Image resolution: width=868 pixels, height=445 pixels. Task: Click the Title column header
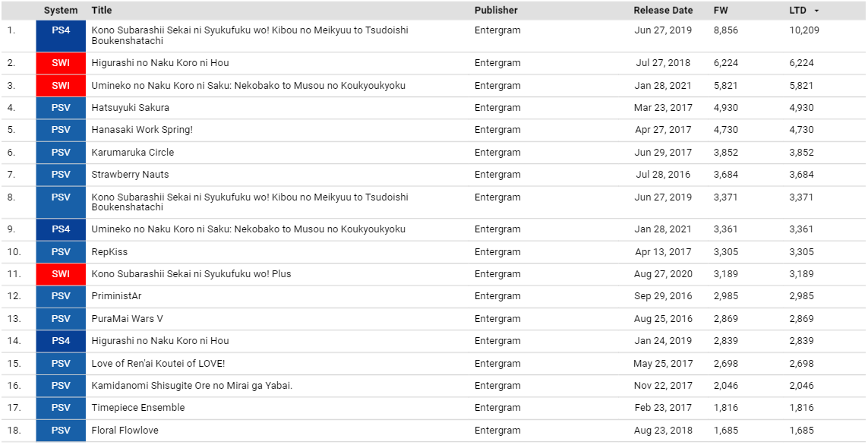click(101, 10)
